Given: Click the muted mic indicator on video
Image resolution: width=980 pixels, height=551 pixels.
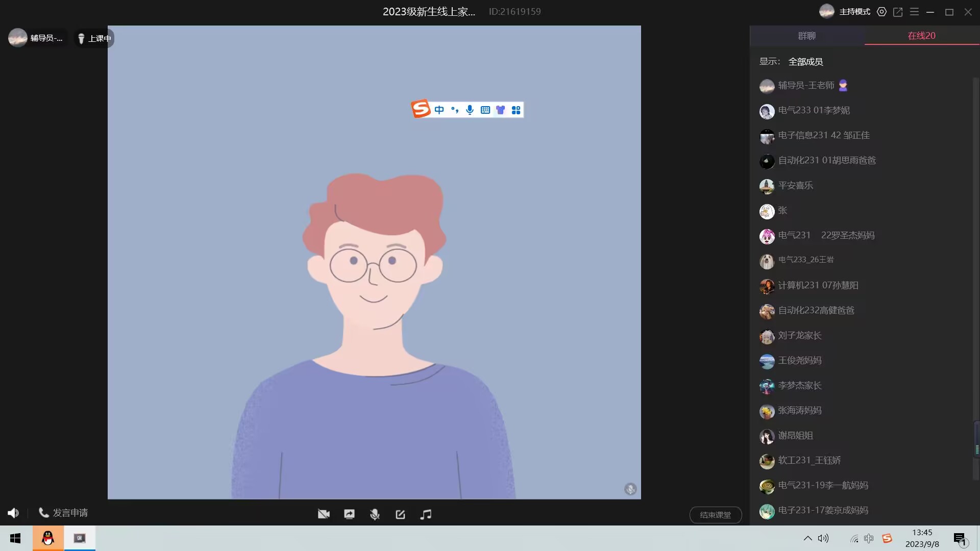Looking at the screenshot, I should [x=630, y=489].
